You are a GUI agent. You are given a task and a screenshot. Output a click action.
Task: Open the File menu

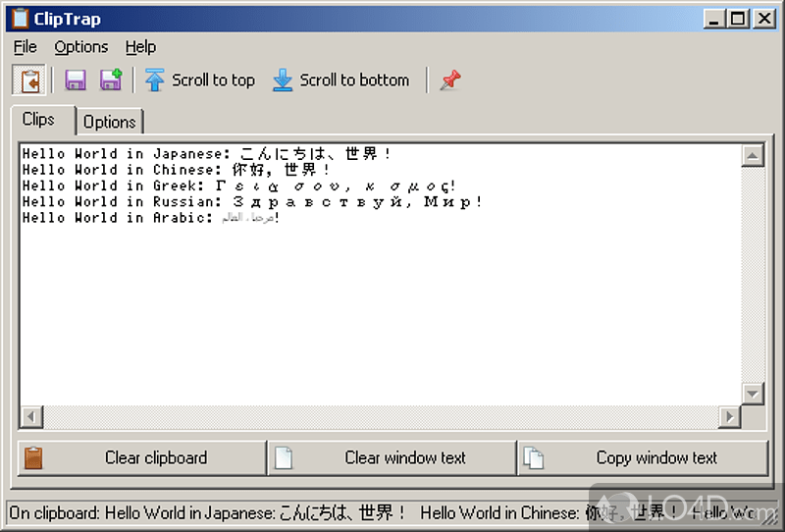tap(26, 47)
